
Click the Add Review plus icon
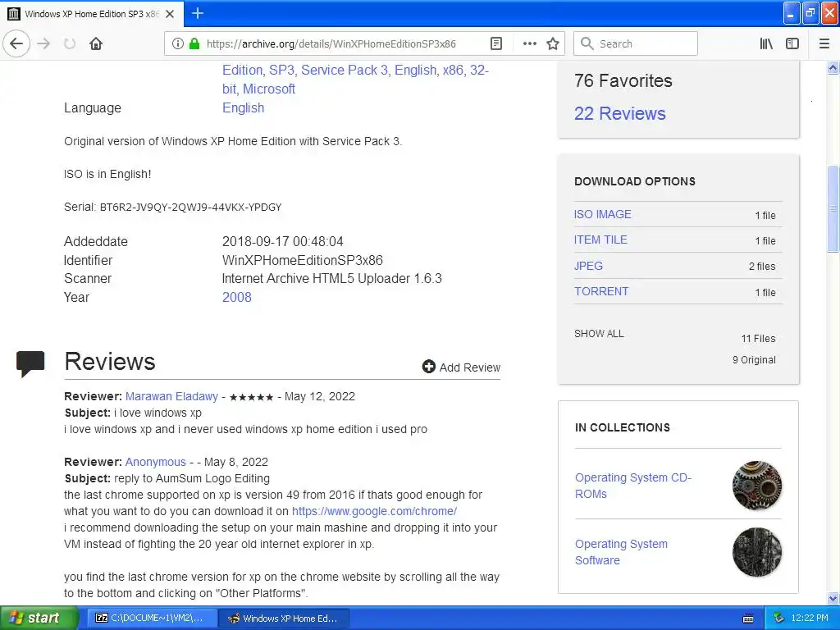(x=428, y=367)
